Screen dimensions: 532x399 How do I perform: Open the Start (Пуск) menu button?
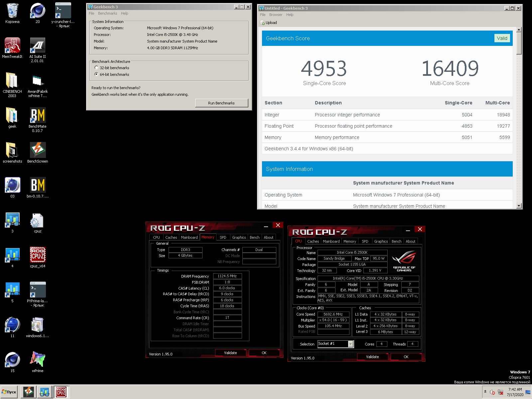(9, 392)
